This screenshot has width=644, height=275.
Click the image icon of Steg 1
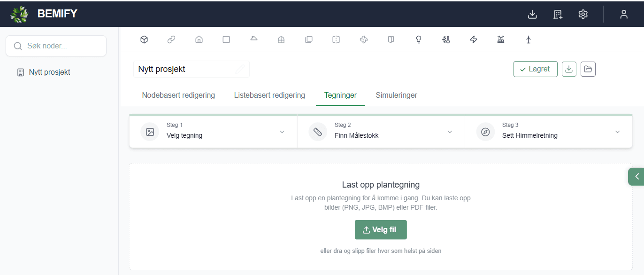coord(150,132)
